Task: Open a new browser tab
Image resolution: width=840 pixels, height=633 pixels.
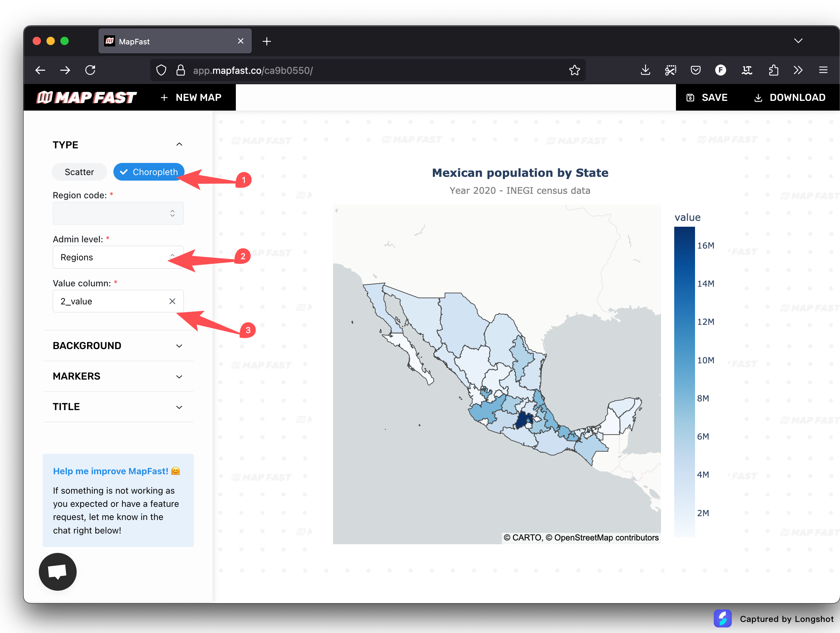Action: click(267, 41)
